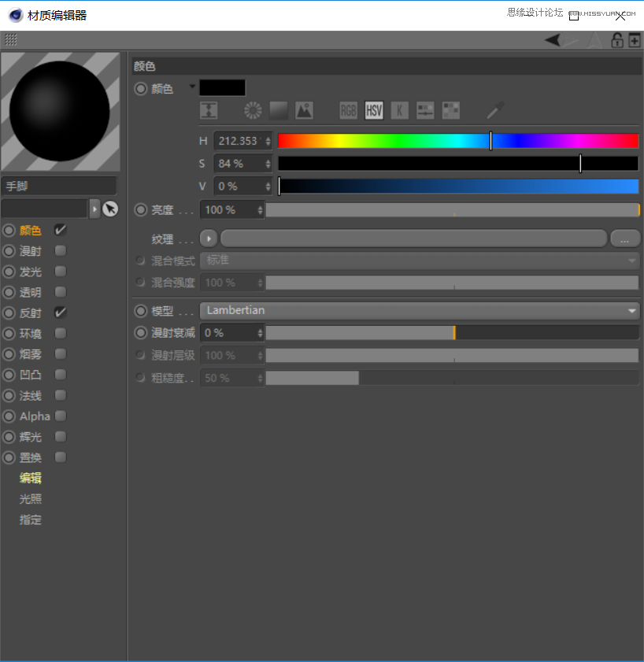Image resolution: width=644 pixels, height=662 pixels.
Task: Enable the 漫射 channel checkbox
Action: click(x=60, y=250)
